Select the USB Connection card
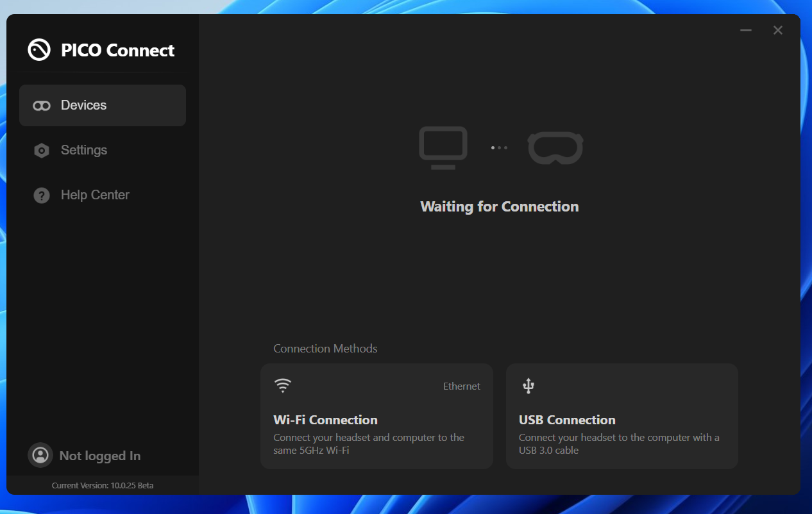The width and height of the screenshot is (812, 514). [x=622, y=416]
